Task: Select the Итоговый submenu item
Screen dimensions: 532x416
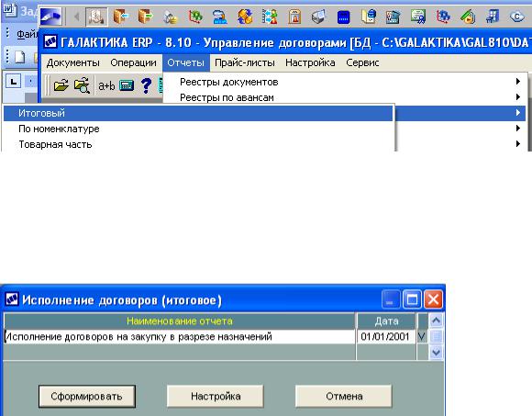Action: coord(198,113)
